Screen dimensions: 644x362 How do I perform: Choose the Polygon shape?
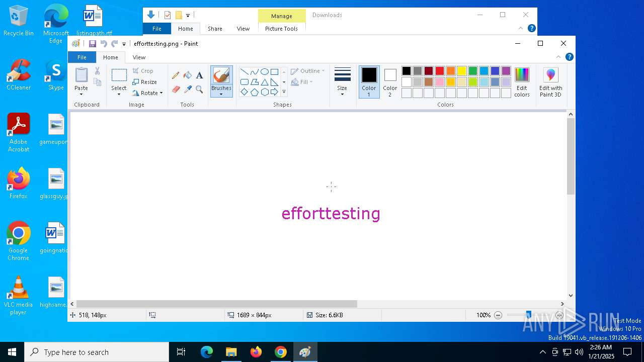point(254,82)
